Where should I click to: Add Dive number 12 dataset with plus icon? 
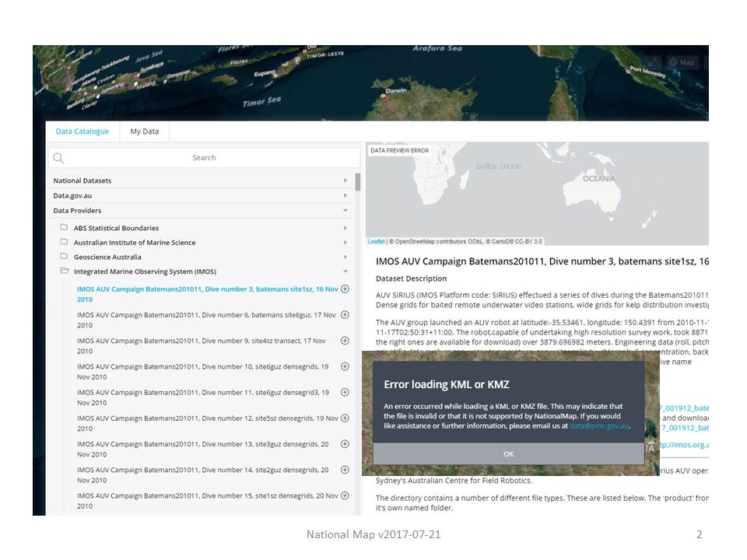click(345, 418)
